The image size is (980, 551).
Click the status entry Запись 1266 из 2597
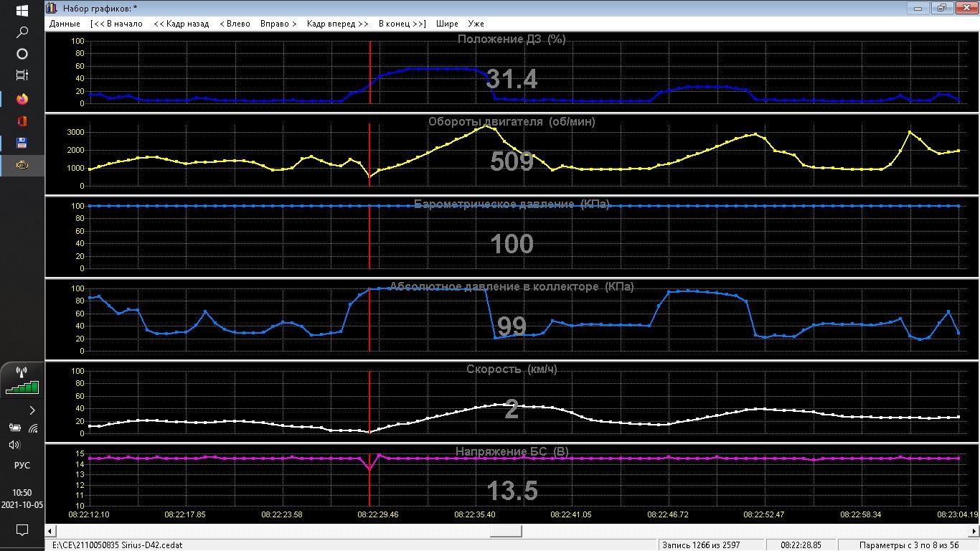pos(701,545)
